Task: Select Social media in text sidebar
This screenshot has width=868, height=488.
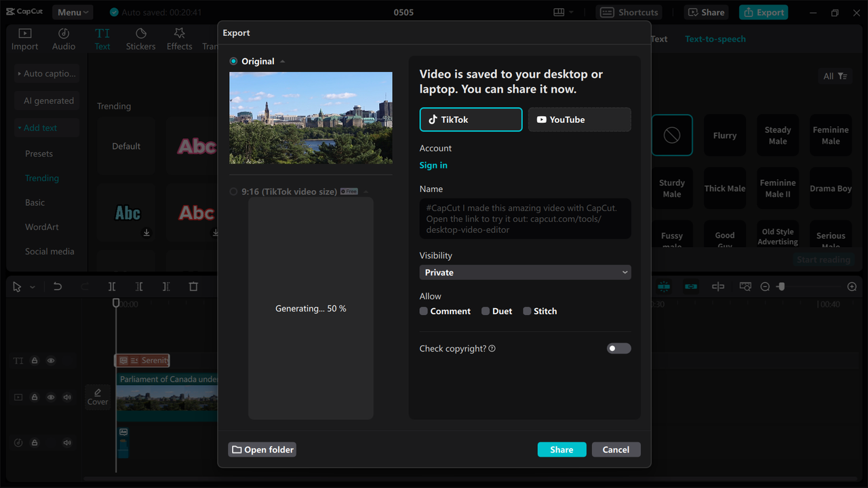Action: click(x=50, y=251)
